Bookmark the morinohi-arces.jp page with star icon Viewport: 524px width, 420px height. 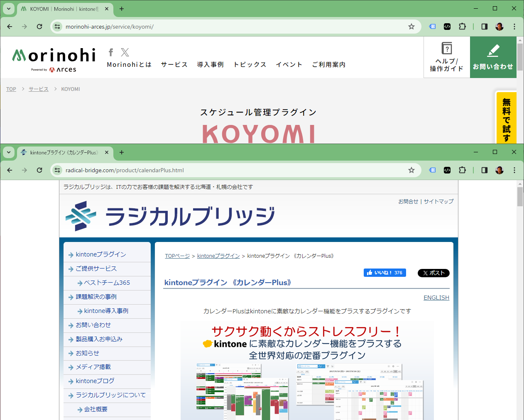pos(411,27)
